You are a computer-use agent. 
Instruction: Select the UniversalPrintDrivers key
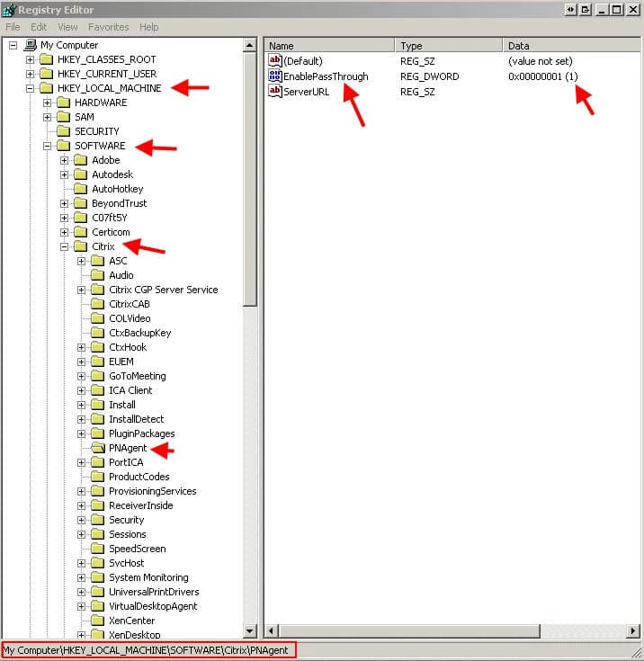point(154,592)
